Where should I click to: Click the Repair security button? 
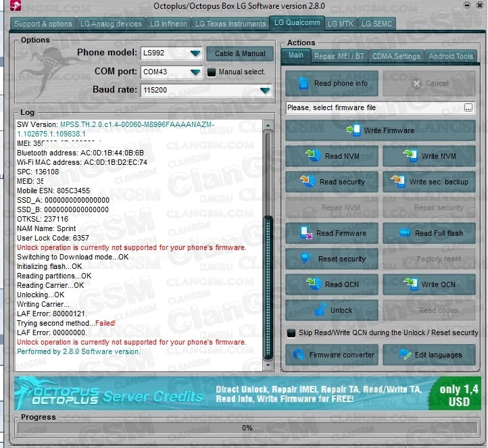pyautogui.click(x=429, y=207)
